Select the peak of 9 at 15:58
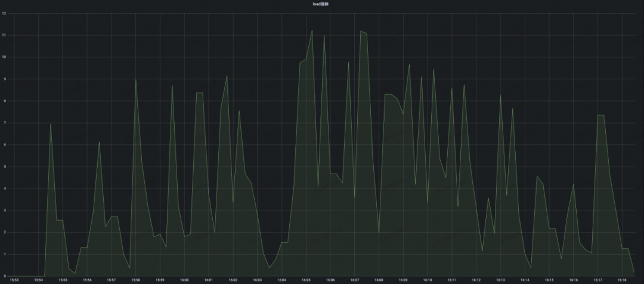 [135, 80]
